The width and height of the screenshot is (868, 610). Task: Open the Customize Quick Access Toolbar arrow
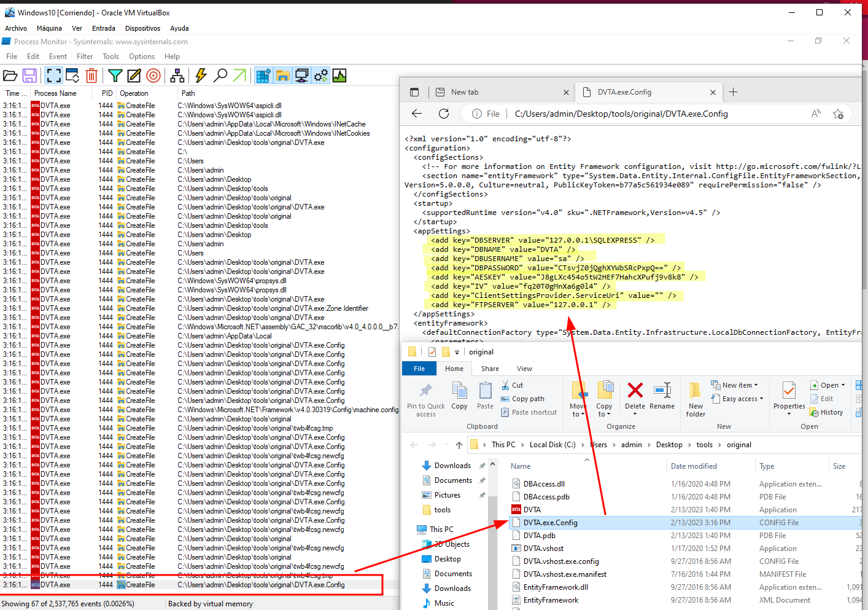[457, 353]
